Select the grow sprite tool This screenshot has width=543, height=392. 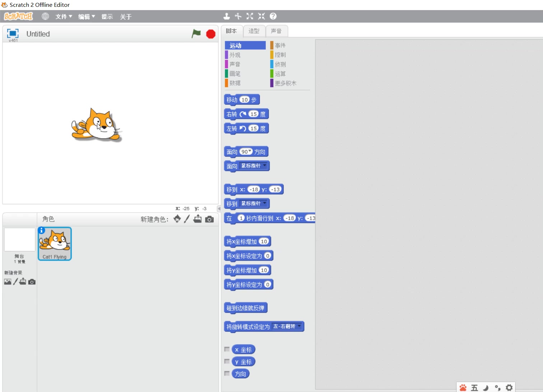(x=250, y=16)
